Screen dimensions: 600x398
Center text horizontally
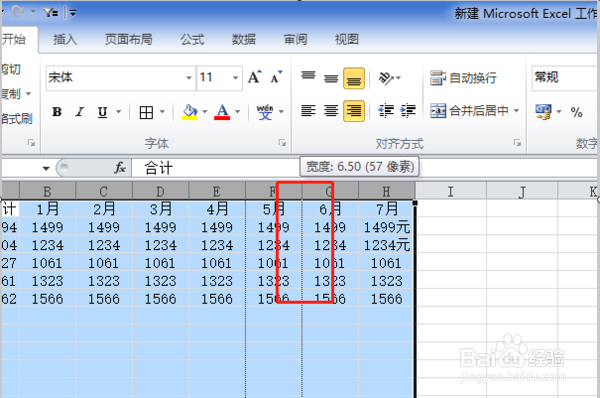(331, 111)
